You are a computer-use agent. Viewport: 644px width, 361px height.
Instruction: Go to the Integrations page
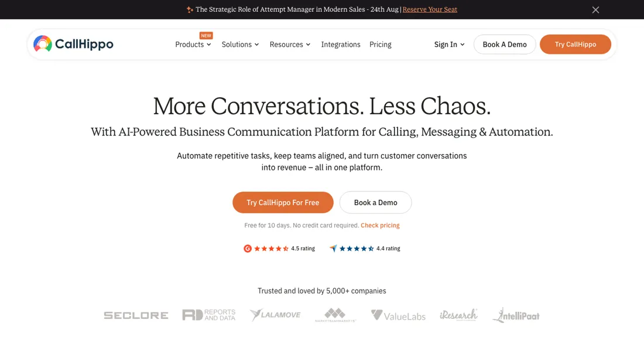point(341,45)
